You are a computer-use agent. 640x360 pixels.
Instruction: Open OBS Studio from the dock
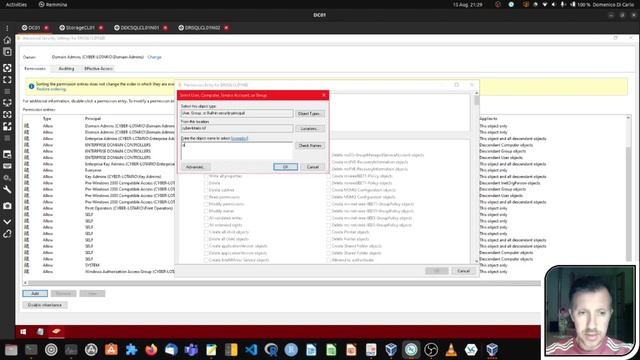(431, 350)
